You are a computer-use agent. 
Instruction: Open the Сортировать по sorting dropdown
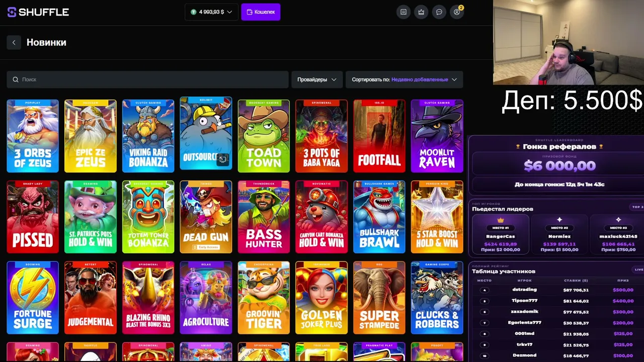point(405,79)
